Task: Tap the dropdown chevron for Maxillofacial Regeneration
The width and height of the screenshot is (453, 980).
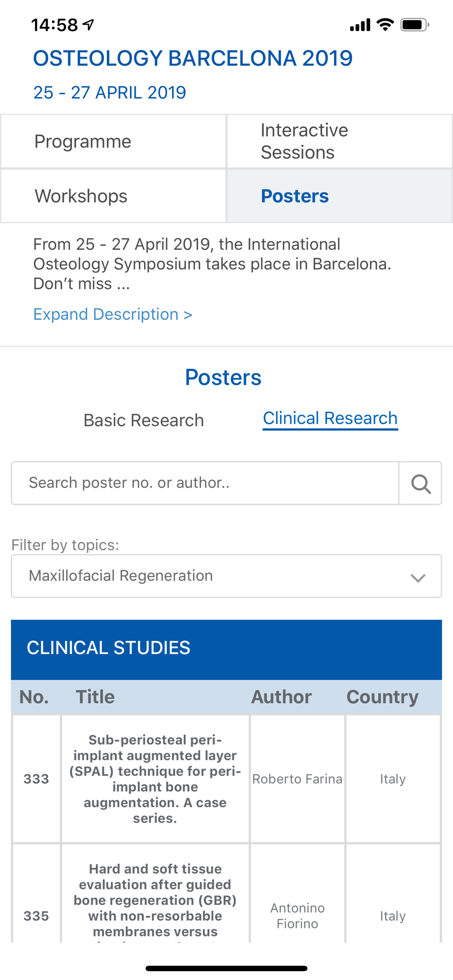Action: 418,578
